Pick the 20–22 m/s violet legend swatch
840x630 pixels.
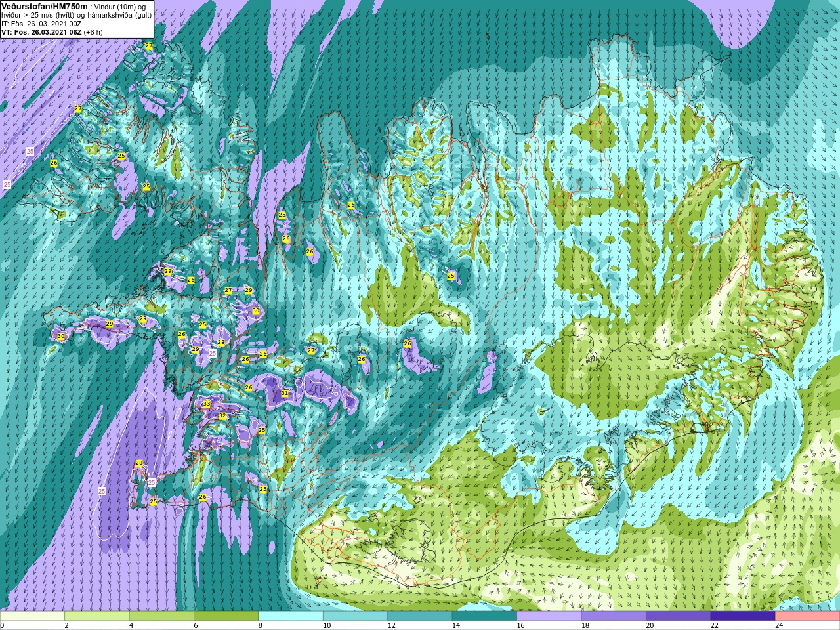click(679, 616)
